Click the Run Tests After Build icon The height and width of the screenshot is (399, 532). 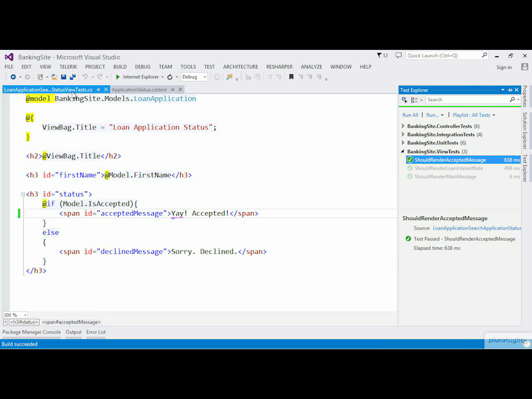[404, 100]
